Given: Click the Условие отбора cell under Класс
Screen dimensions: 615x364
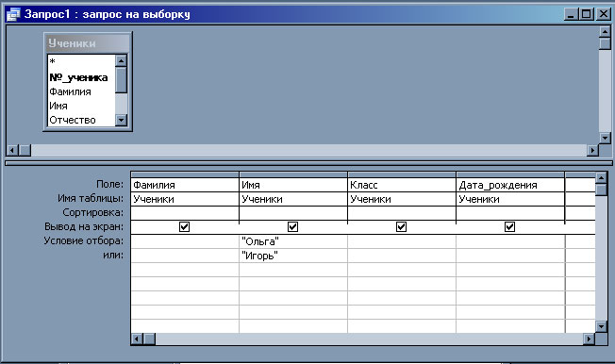Looking at the screenshot, I should click(402, 241).
